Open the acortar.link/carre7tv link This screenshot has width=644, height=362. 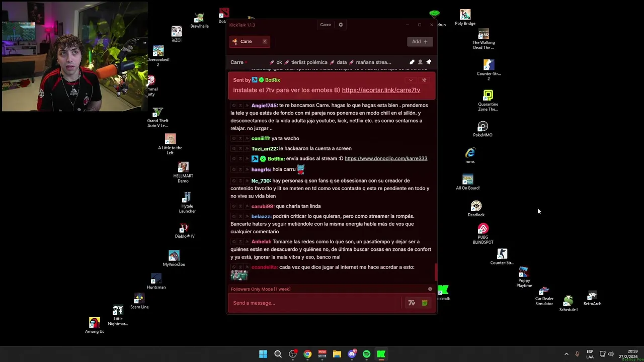click(x=381, y=90)
